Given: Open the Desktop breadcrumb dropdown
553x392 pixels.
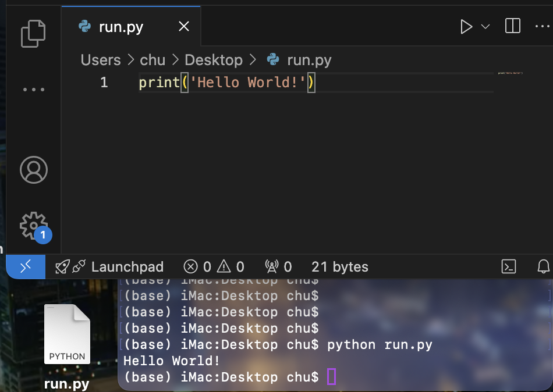Looking at the screenshot, I should (x=214, y=60).
